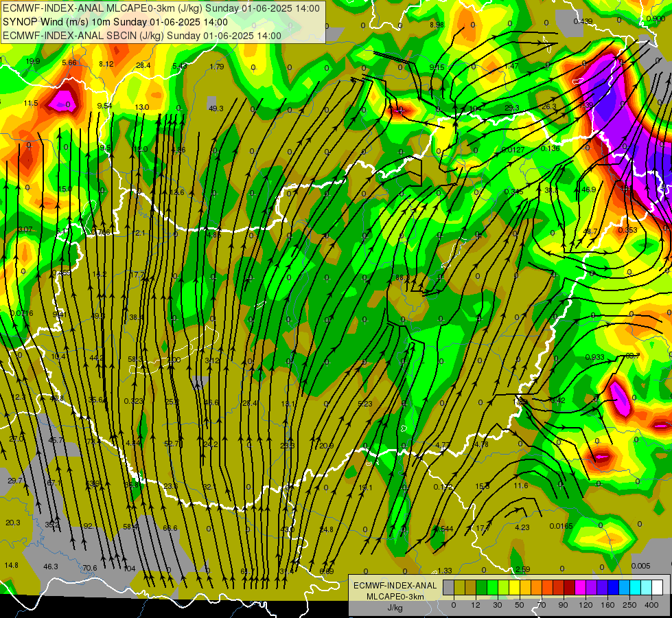This screenshot has width=672, height=618.
Task: Click the map value 11.6
Action: click(521, 486)
